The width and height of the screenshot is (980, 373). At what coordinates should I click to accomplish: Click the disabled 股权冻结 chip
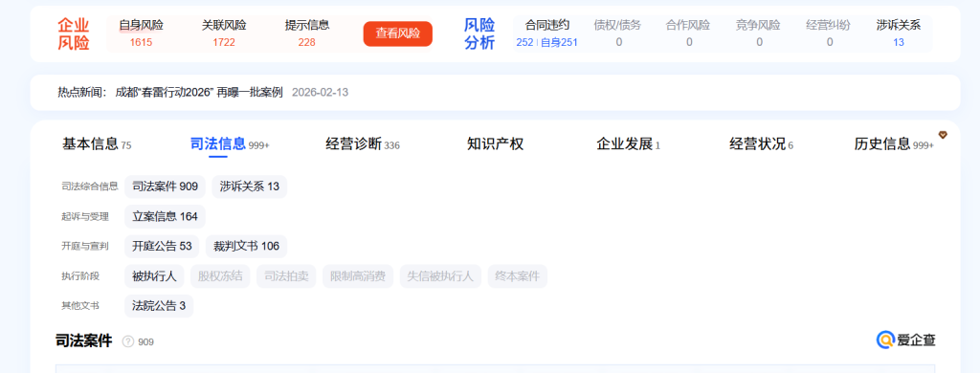tap(220, 276)
